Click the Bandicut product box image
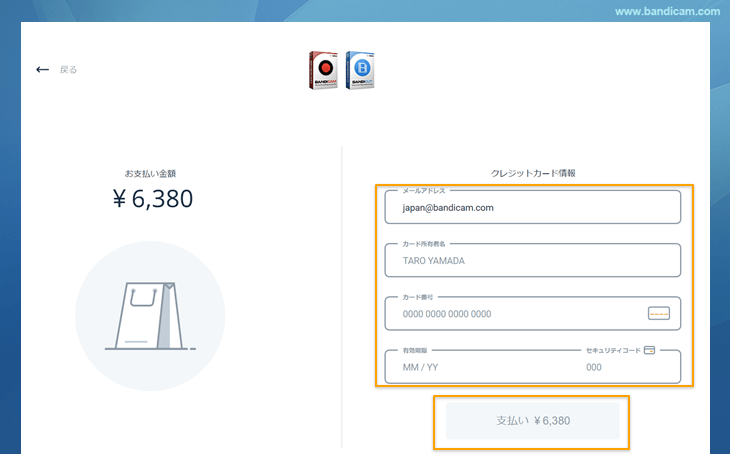The width and height of the screenshot is (730, 454). (x=360, y=70)
